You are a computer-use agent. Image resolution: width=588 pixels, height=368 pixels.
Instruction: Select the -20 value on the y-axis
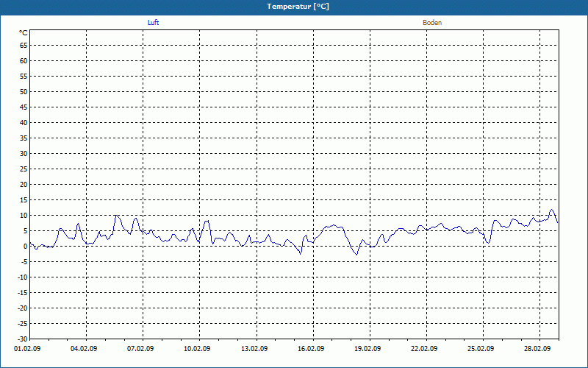pyautogui.click(x=23, y=308)
